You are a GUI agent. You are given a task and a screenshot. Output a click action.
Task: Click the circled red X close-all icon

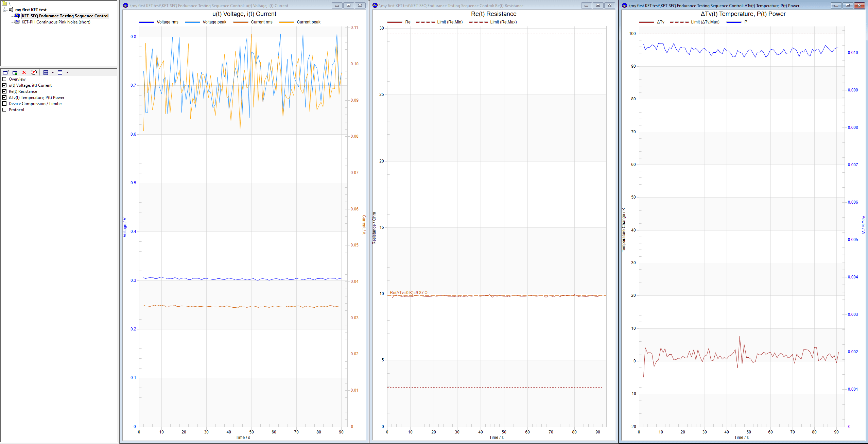click(x=34, y=72)
